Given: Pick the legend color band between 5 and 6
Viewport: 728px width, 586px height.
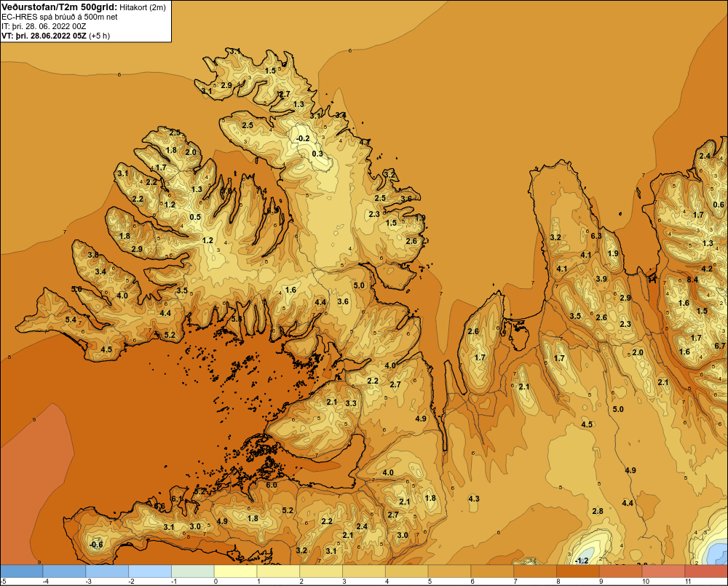Looking at the screenshot, I should (x=449, y=571).
